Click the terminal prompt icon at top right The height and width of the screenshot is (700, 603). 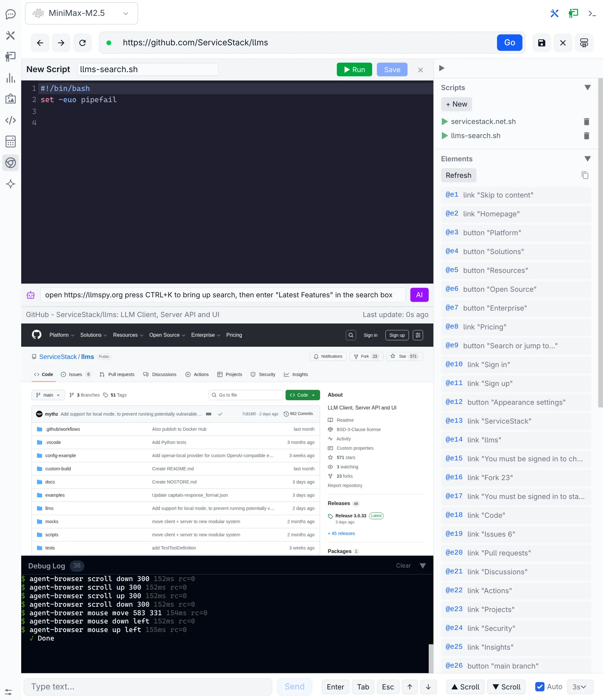click(592, 14)
